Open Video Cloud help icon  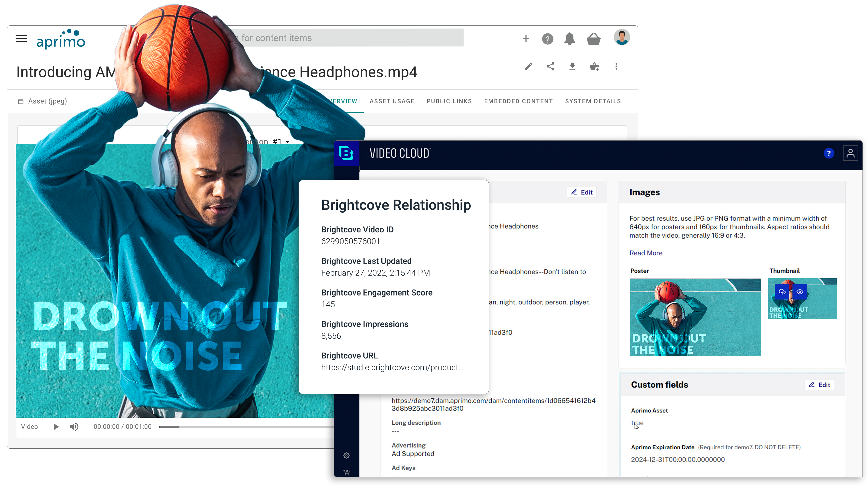(x=829, y=153)
